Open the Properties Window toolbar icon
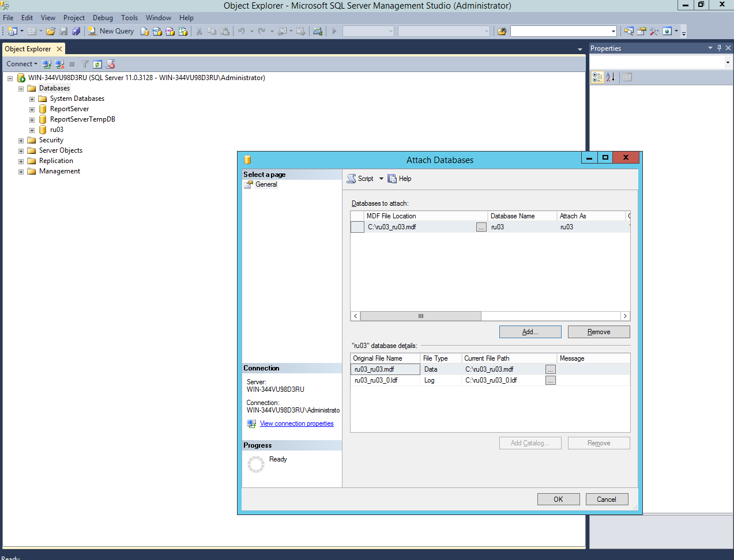Screen dimensions: 734x560 tap(642, 31)
